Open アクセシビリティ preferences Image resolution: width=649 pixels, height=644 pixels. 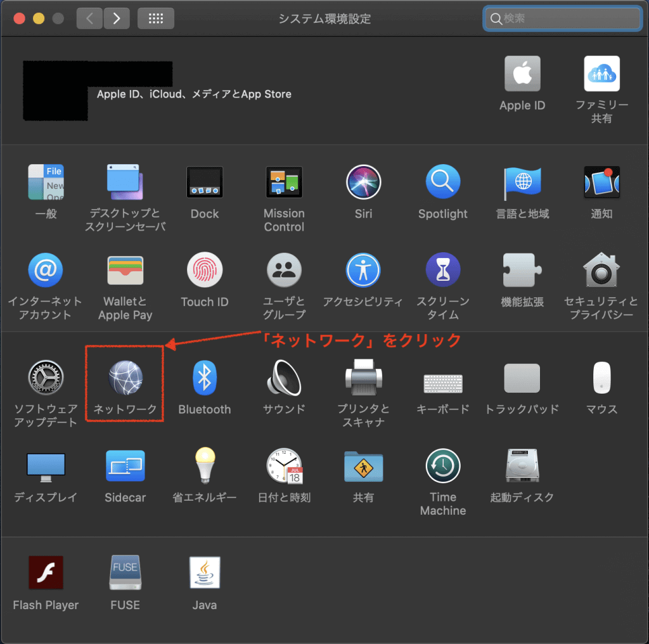click(363, 270)
